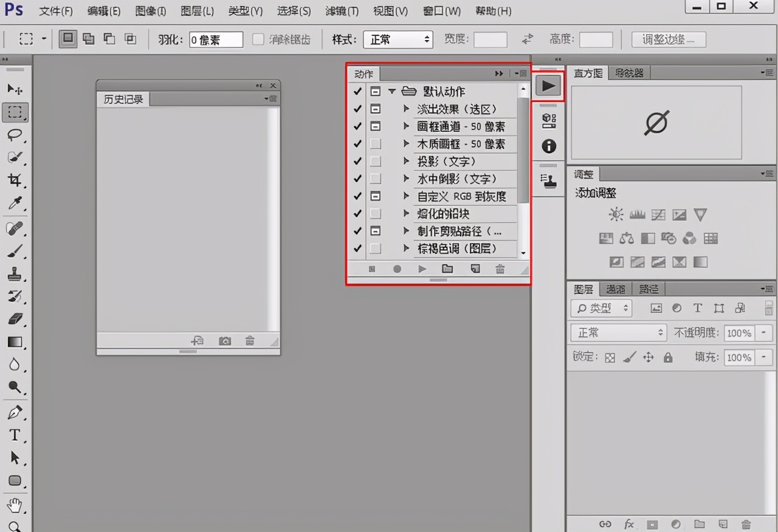
Task: Create a new layer in Layers panel
Action: pos(723,524)
